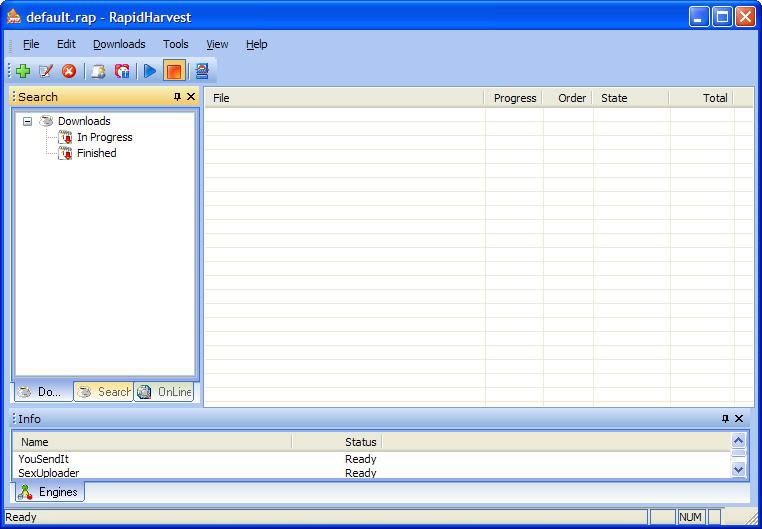Viewport: 762px width, 529px height.
Task: Click the last toolbar icon after stop
Action: [202, 71]
